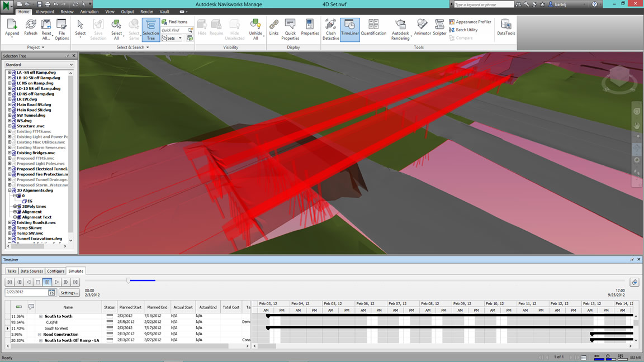Open Batch Utility
Viewport: 644px width, 362px height.
coord(463,30)
